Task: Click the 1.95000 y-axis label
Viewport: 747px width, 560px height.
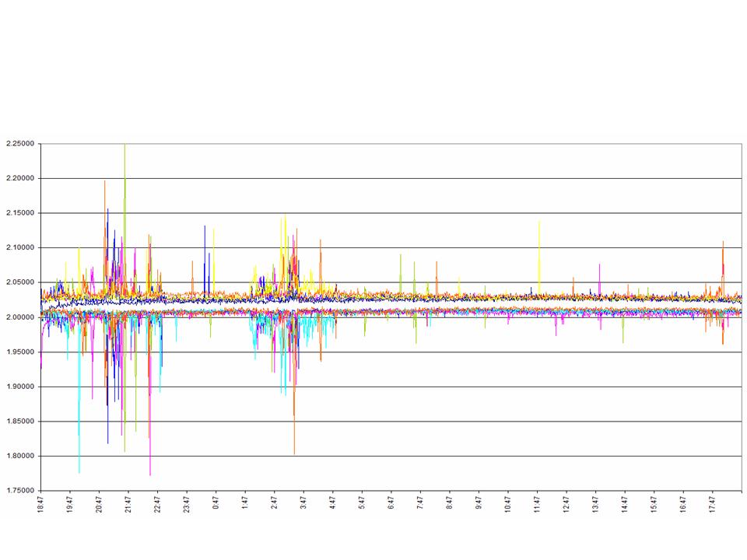Action: click(x=20, y=352)
